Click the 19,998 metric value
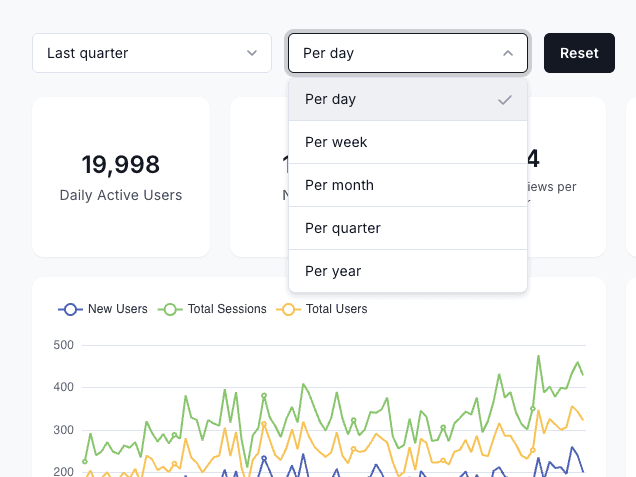 (121, 165)
